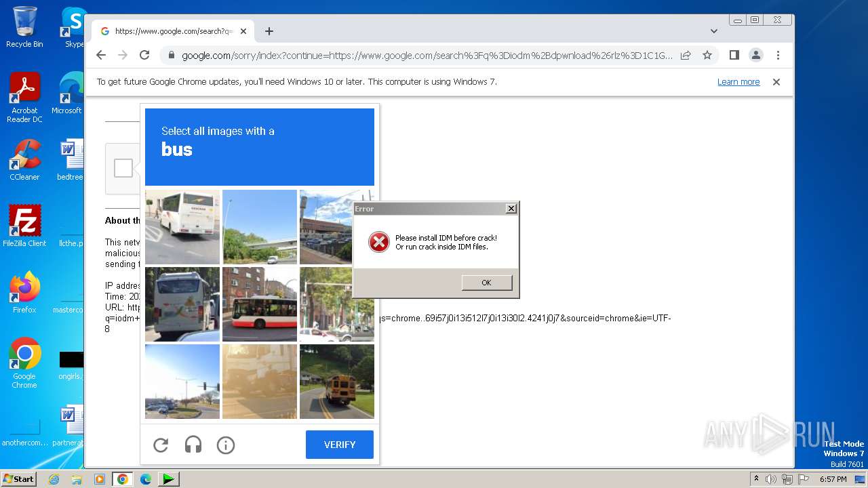Select the yellow school bus tile

337,382
